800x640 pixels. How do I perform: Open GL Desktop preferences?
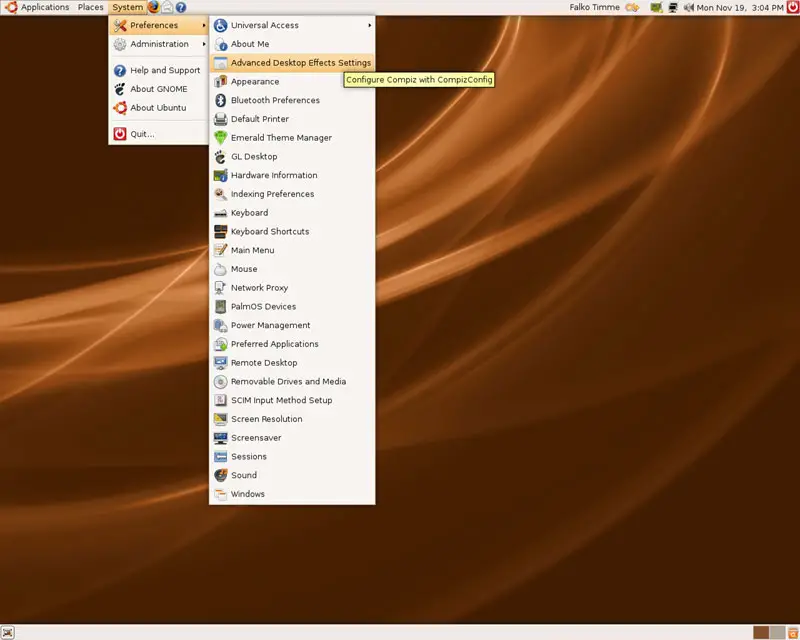(x=292, y=157)
